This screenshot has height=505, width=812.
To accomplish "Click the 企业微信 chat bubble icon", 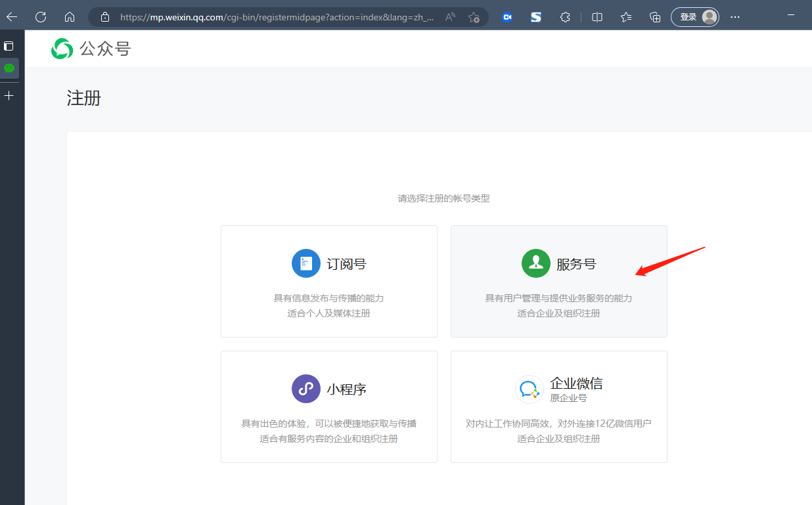I will pyautogui.click(x=530, y=389).
